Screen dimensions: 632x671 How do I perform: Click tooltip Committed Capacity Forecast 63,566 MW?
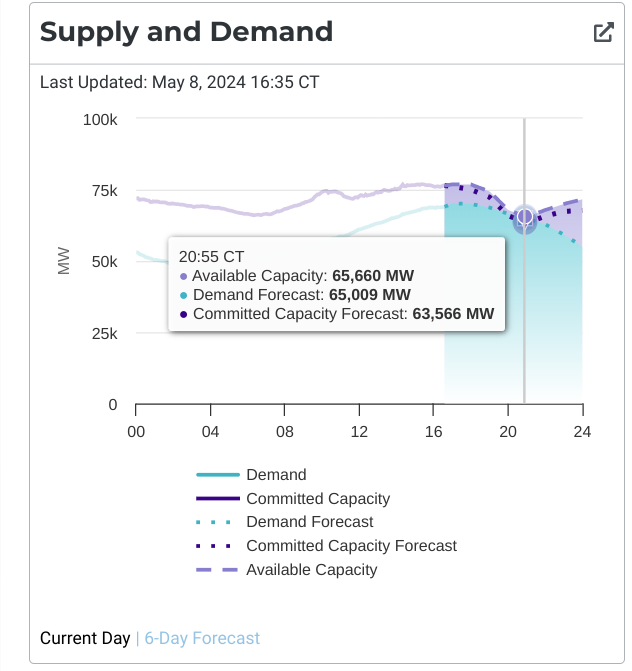[337, 314]
